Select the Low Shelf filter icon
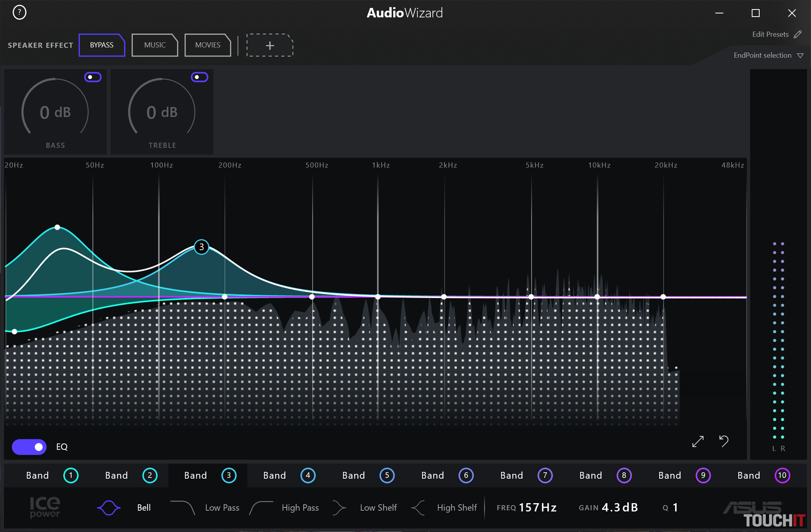Image resolution: width=811 pixels, height=532 pixels. click(x=339, y=508)
